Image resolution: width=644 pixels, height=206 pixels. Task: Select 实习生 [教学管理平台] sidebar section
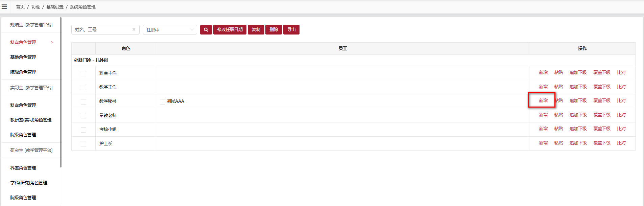pos(31,88)
